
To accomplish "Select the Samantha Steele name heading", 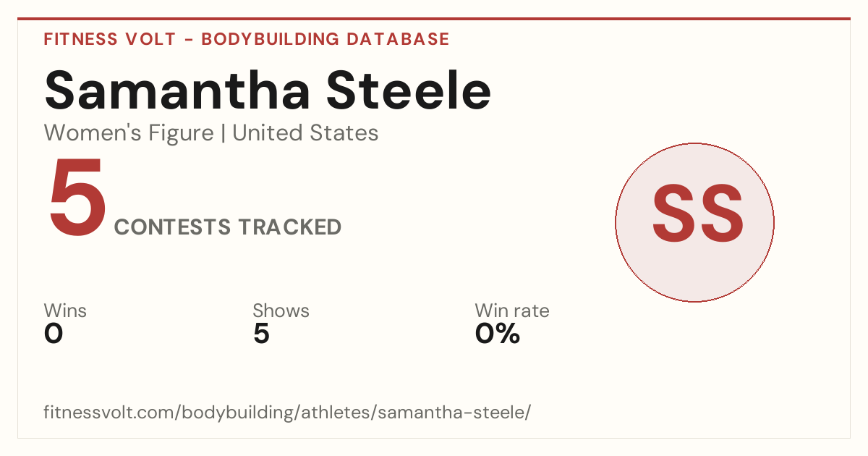I will pos(268,90).
